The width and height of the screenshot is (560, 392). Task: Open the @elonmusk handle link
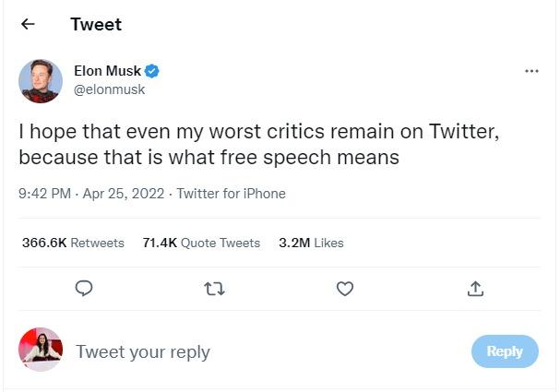pos(109,89)
